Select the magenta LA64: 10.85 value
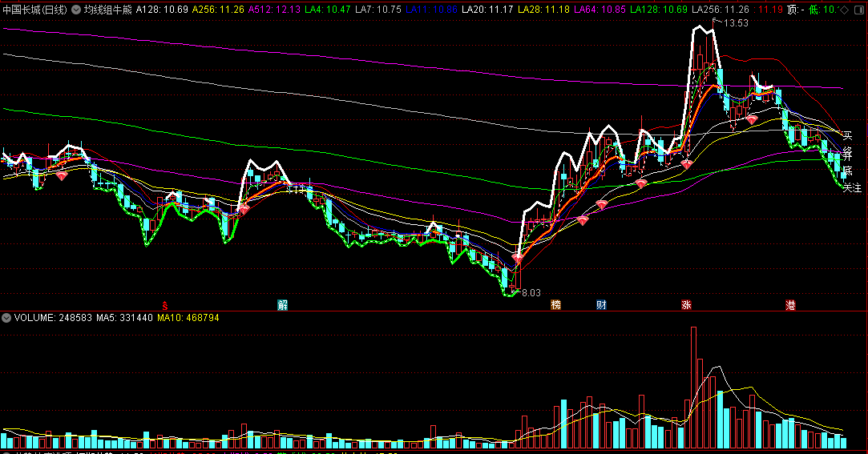The width and height of the screenshot is (868, 454). [600, 10]
